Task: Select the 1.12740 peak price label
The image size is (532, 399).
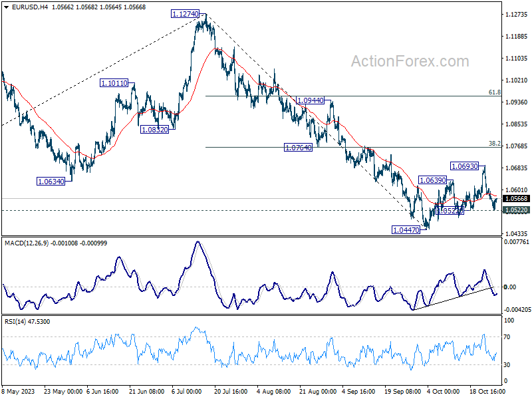Action: click(186, 14)
